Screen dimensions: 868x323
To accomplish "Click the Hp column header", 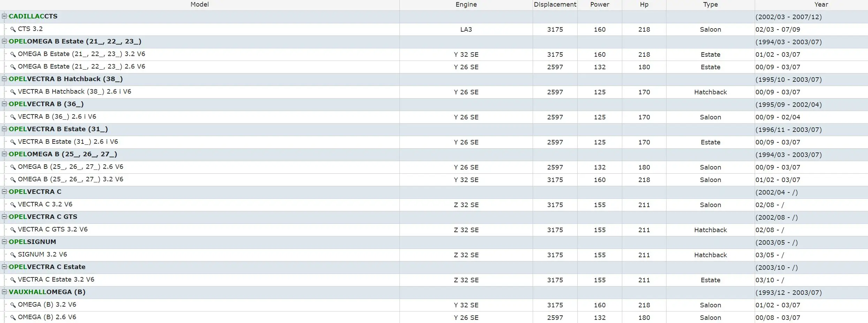I will coord(644,5).
